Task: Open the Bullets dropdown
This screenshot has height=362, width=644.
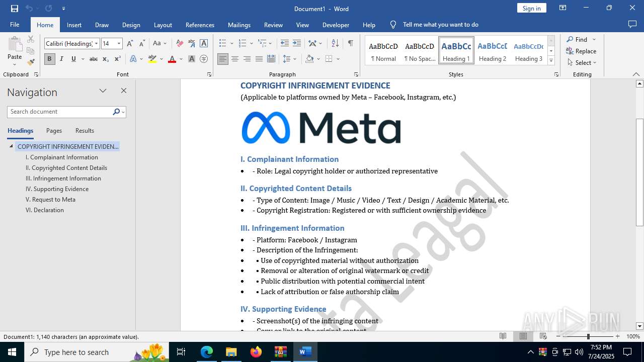Action: pyautogui.click(x=231, y=44)
